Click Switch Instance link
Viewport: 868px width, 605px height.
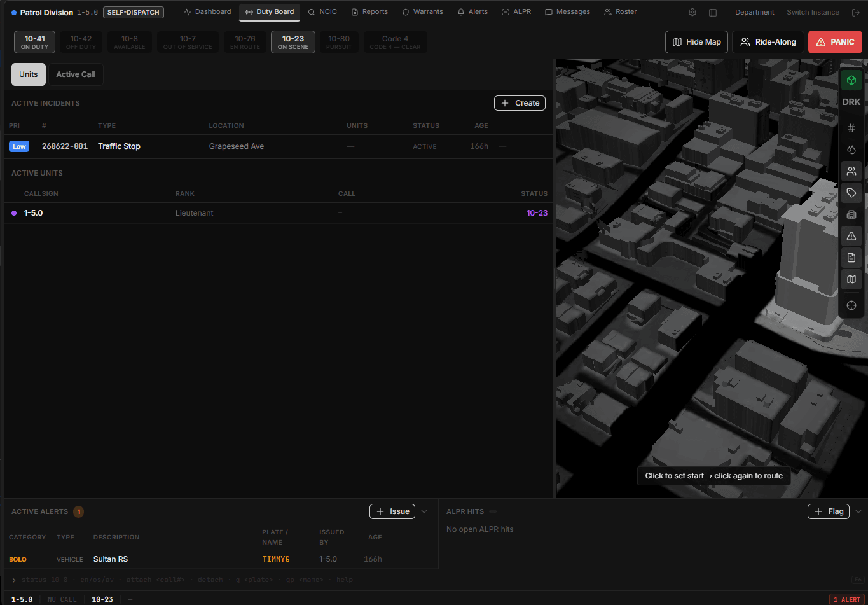tap(813, 12)
